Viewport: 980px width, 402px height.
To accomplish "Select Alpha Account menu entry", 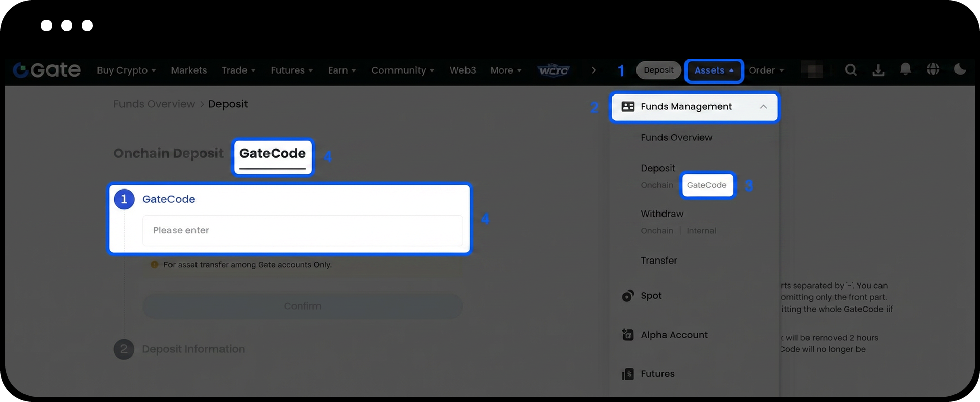I will coord(674,335).
